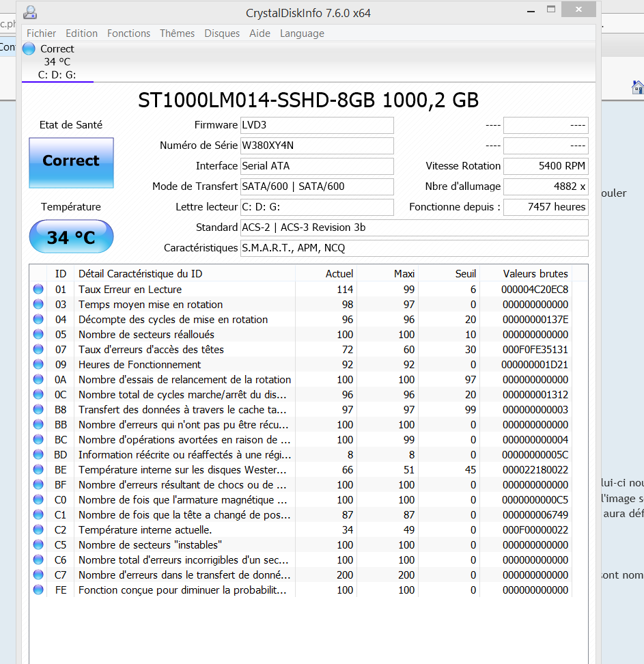Image resolution: width=644 pixels, height=664 pixels.
Task: Click the Firmware field showing LVD3
Action: click(x=317, y=125)
